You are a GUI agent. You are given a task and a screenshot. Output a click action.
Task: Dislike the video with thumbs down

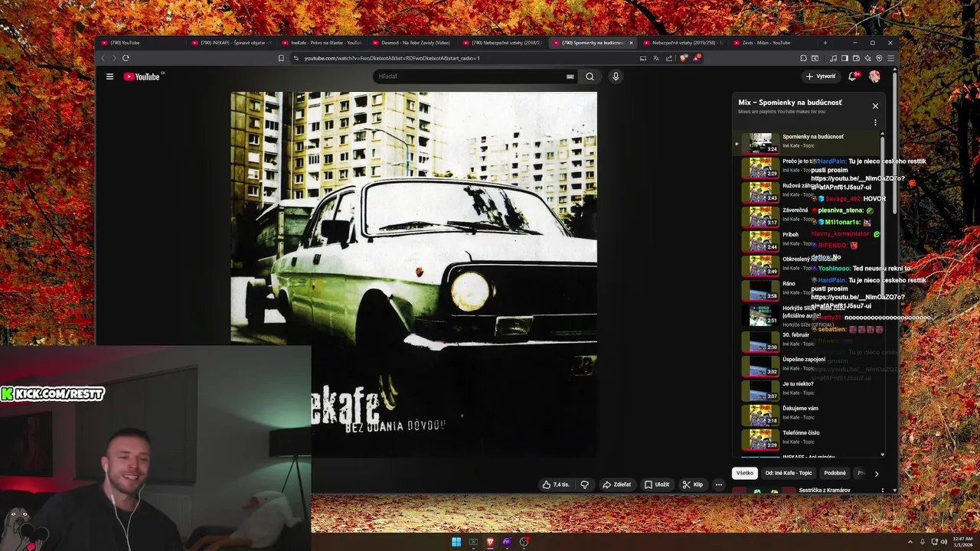click(584, 484)
